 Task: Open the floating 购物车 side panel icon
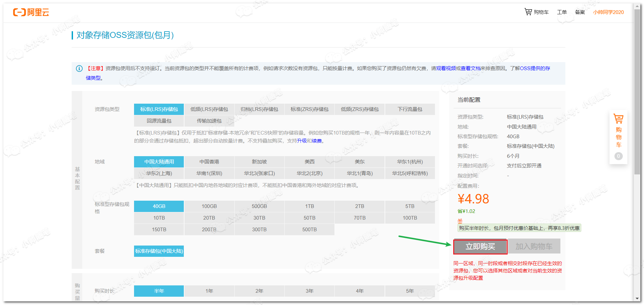pyautogui.click(x=618, y=119)
